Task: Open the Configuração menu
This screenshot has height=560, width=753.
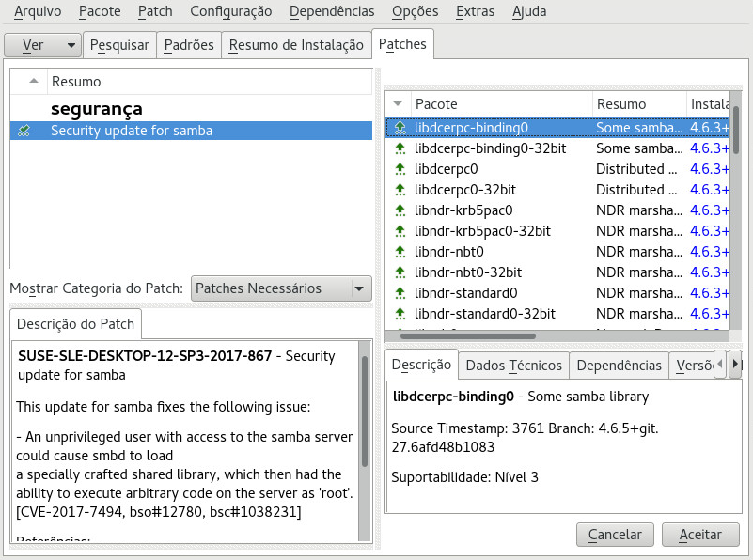Action: coord(231,11)
